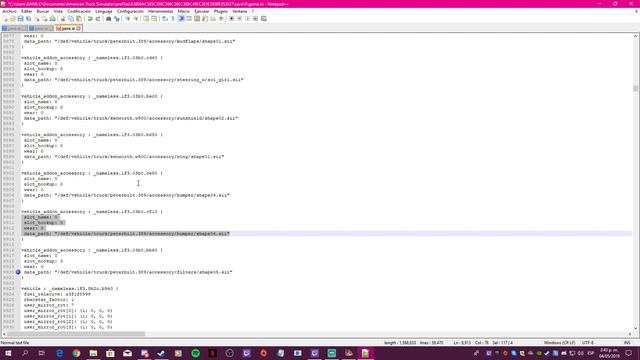Click Windows (CR LF) in status bar
Image resolution: width=640 pixels, height=360 pixels.
559,343
